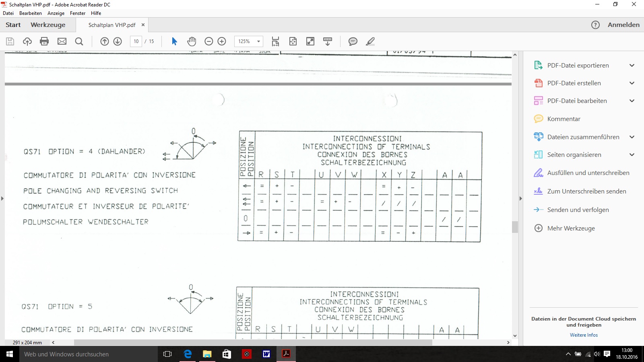The height and width of the screenshot is (362, 644).
Task: Open the search magnifier tool
Action: point(79,41)
